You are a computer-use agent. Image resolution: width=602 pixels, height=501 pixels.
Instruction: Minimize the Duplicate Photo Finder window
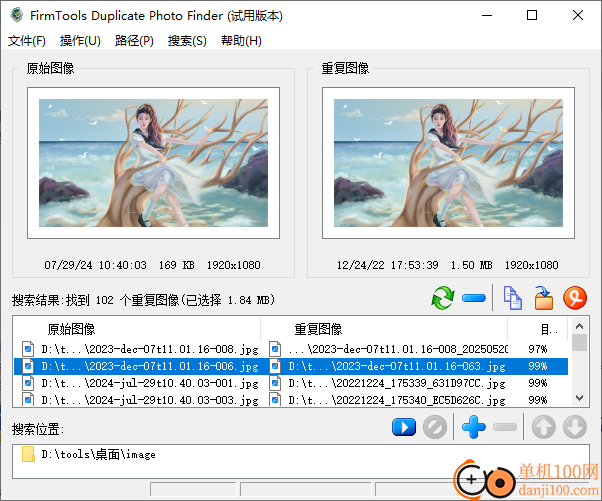click(x=487, y=15)
